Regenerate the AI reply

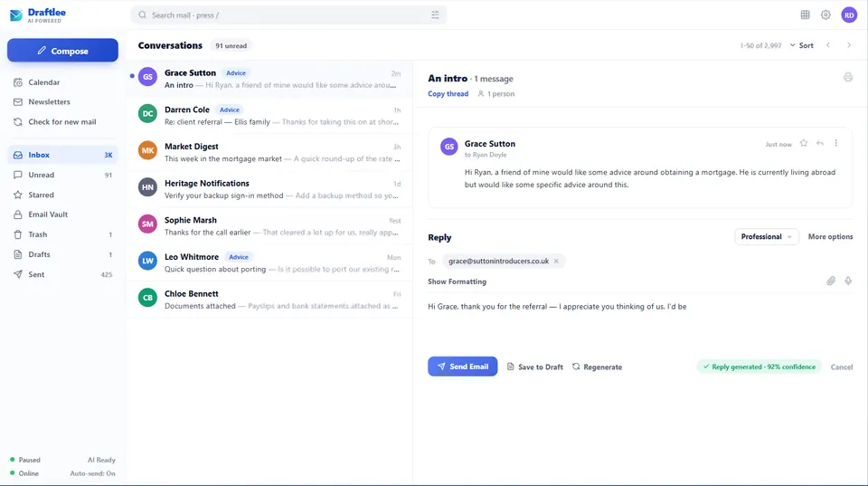[597, 367]
